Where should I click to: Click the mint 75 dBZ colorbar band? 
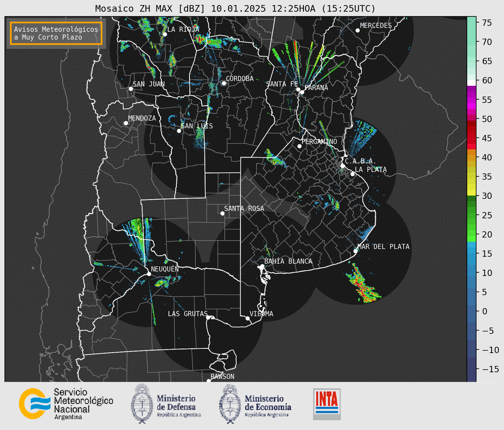click(x=471, y=23)
